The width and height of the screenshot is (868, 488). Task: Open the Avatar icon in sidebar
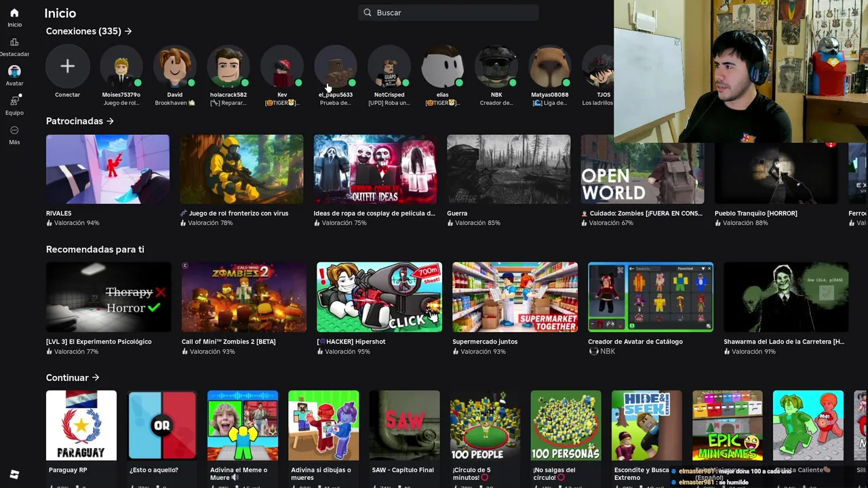point(14,71)
